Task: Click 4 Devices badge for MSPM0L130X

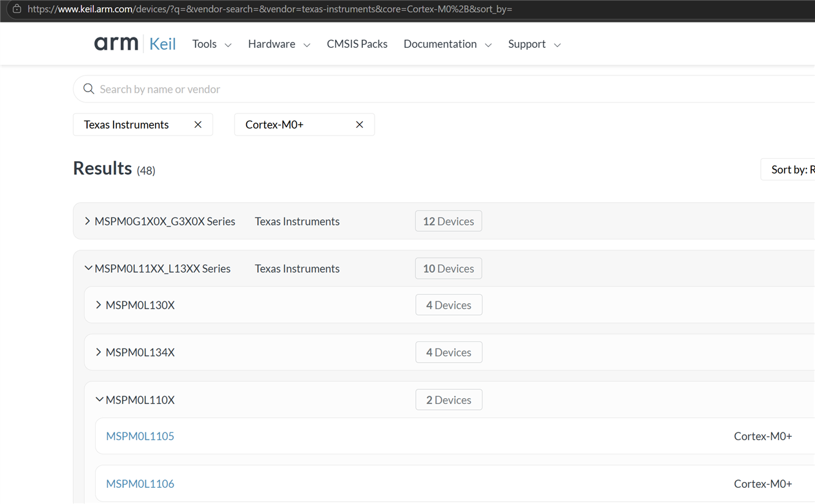Action: [x=449, y=305]
